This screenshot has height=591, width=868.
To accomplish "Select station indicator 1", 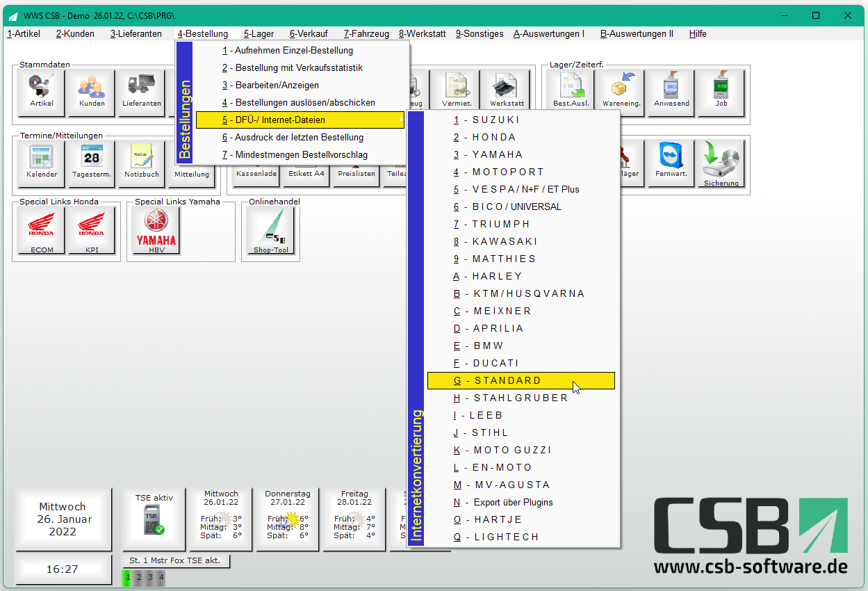I will pos(127,577).
